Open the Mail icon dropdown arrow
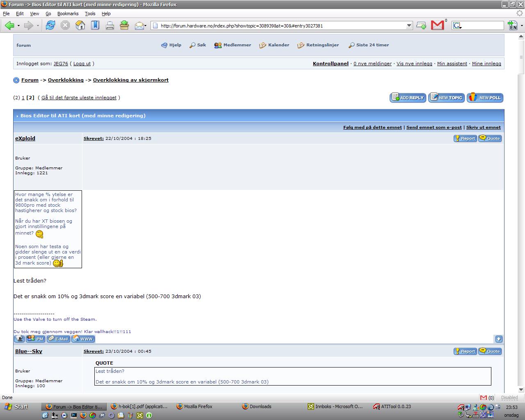The width and height of the screenshot is (525, 420). 146,25
